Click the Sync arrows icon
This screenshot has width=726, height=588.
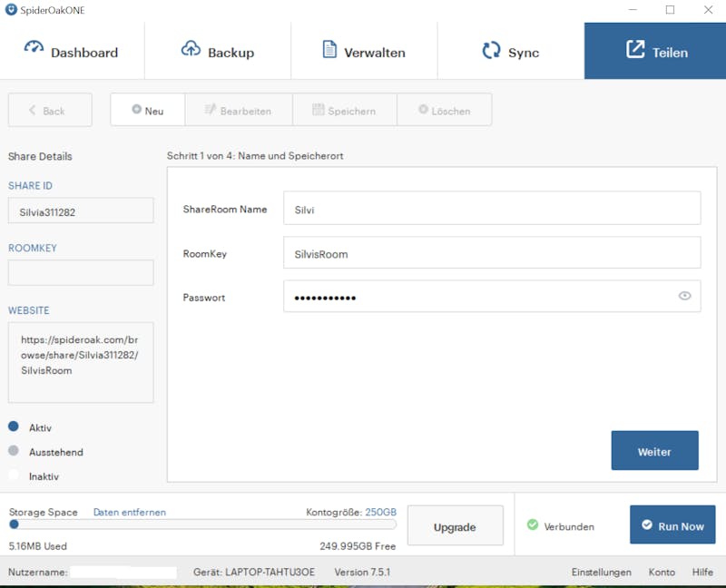(491, 50)
